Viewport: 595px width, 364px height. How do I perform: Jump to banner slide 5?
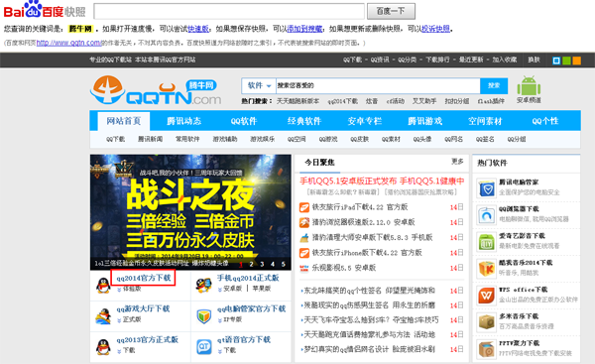pos(283,264)
